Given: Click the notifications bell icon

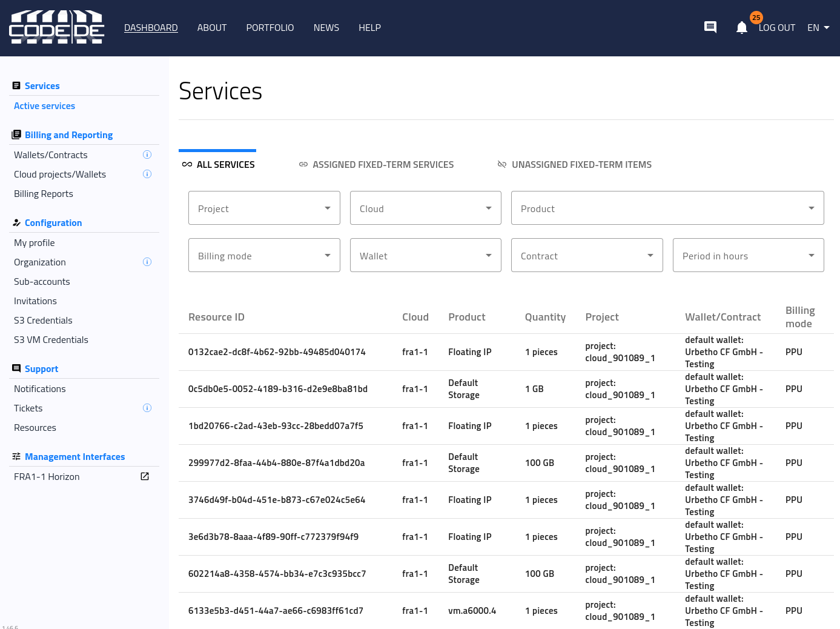Looking at the screenshot, I should click(x=741, y=28).
